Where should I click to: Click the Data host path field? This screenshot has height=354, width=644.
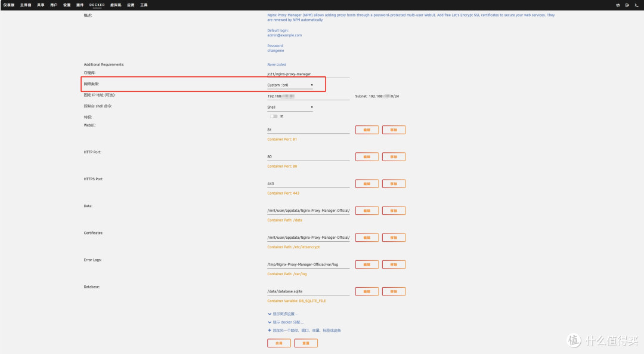308,211
